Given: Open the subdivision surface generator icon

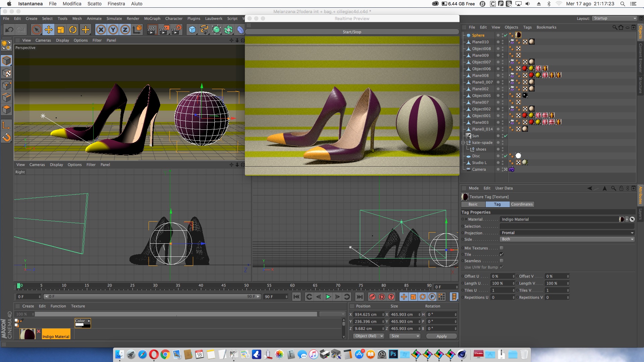Looking at the screenshot, I should (x=216, y=30).
